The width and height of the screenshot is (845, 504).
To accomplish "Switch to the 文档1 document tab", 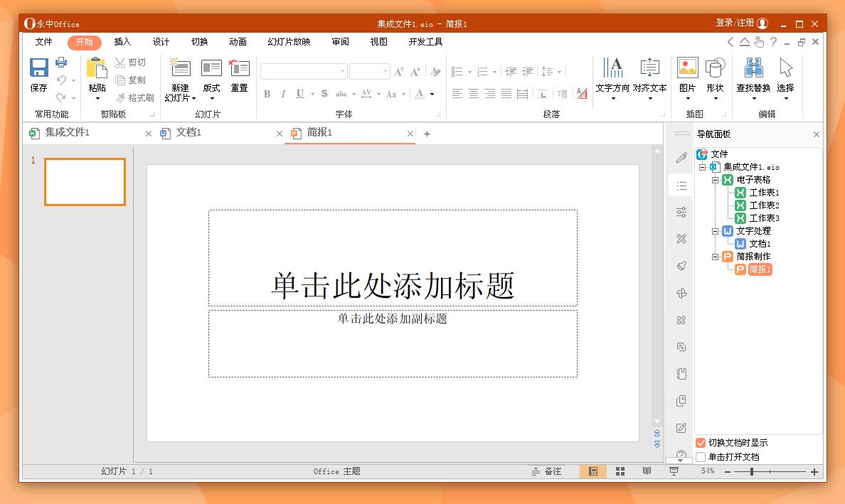I will pyautogui.click(x=188, y=132).
